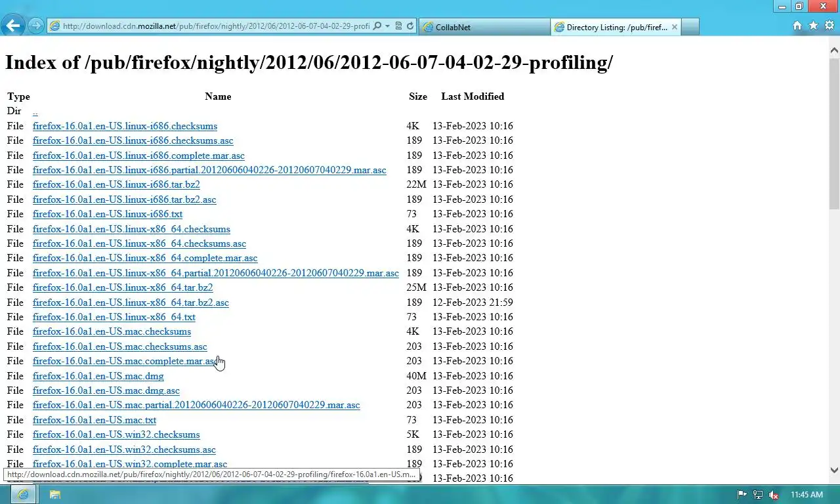Viewport: 840px width, 504px height.
Task: Open Favorites star icon
Action: [813, 26]
